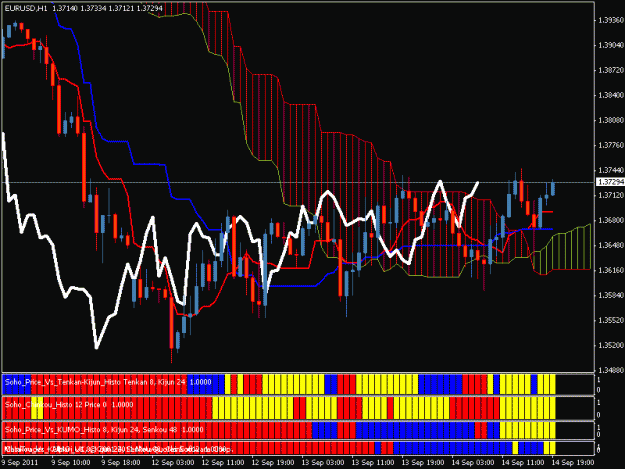Click the Soho_Price_Vs_Tenkan-Kijun_Histo indicator label

pos(108,382)
